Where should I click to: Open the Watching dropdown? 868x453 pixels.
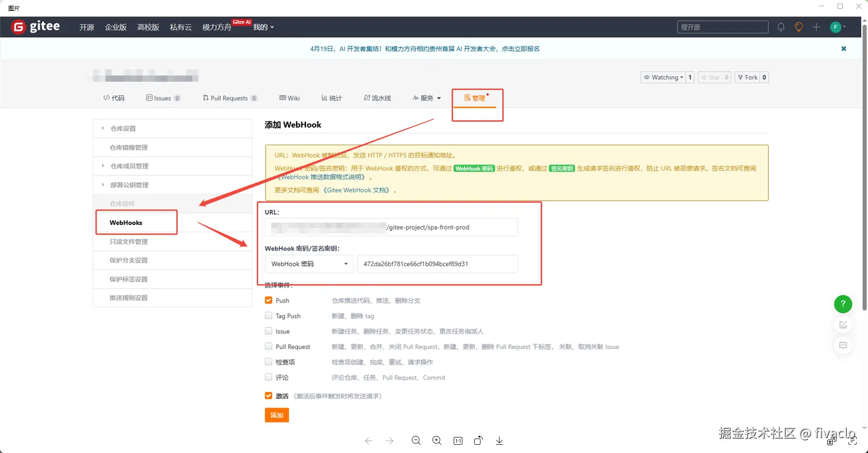tap(663, 78)
